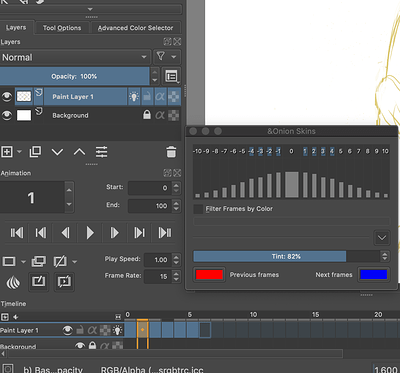
Task: Open the delete keyframe dropdown arrow
Action: [x=74, y=262]
